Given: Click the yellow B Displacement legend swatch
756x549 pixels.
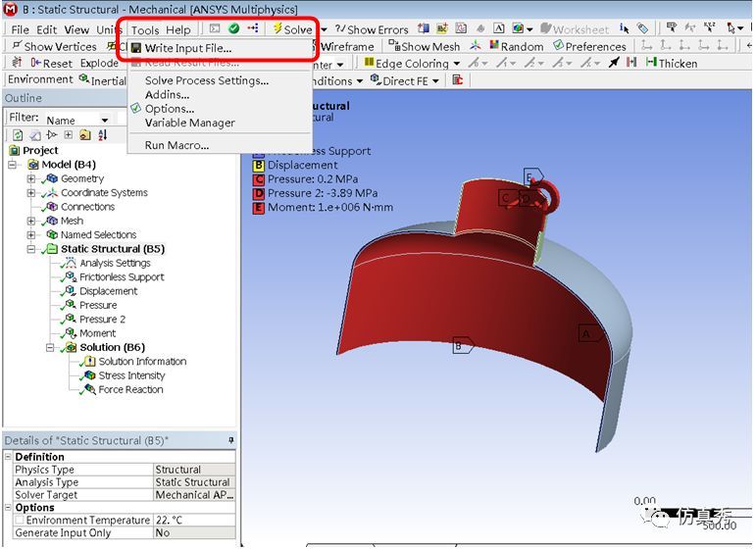Looking at the screenshot, I should click(x=259, y=166).
